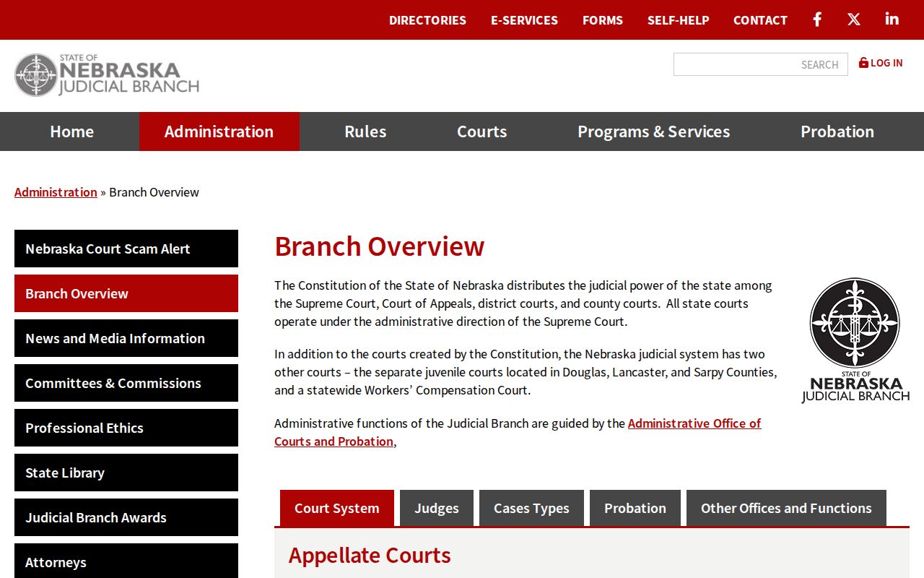Screen dimensions: 924x578
Task: Open the E-Services menu
Action: coord(524,20)
